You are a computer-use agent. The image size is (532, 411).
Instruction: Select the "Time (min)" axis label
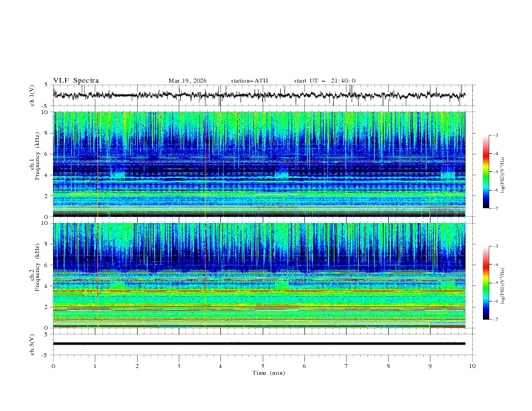(269, 373)
